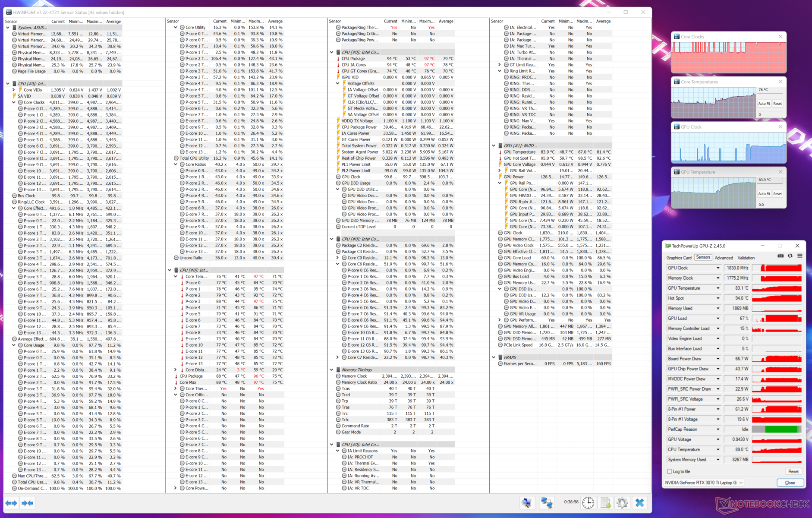The height and width of the screenshot is (518, 812).
Task: Click Reset in Core Temperatures graph
Action: [777, 104]
